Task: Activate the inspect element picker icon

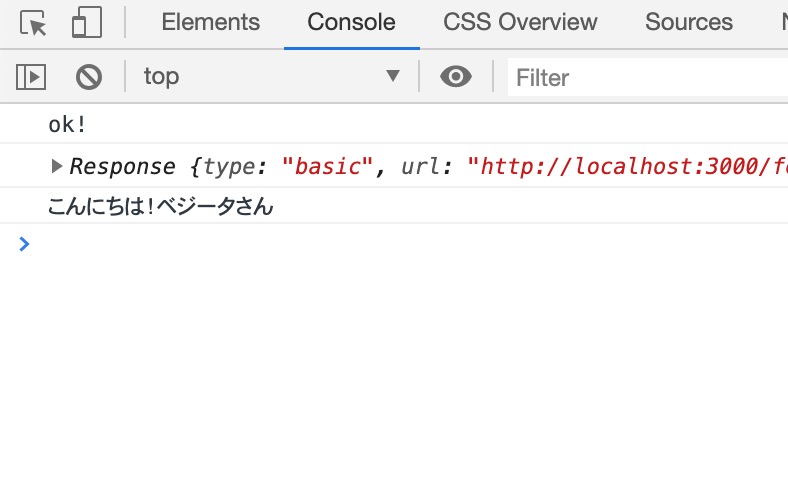Action: [x=33, y=23]
